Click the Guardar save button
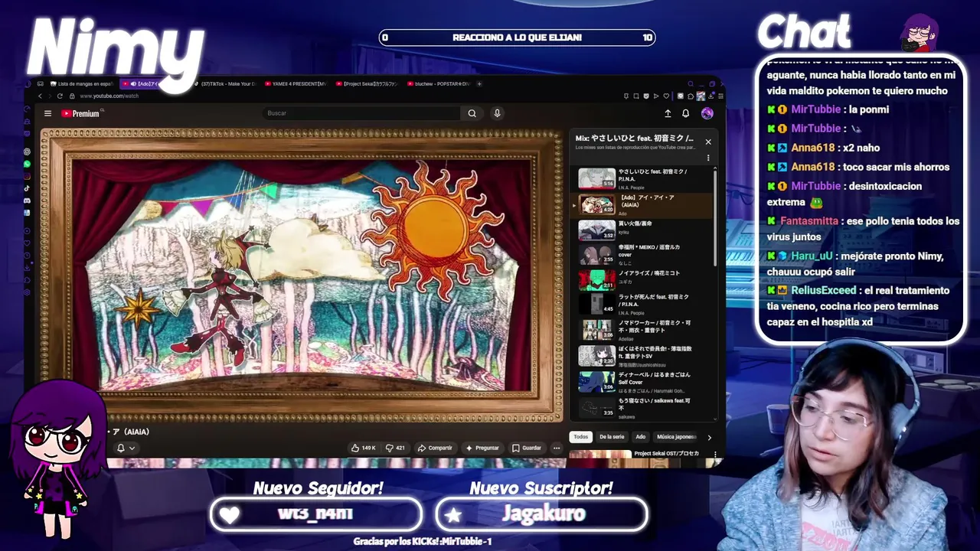The image size is (980, 551). click(527, 448)
